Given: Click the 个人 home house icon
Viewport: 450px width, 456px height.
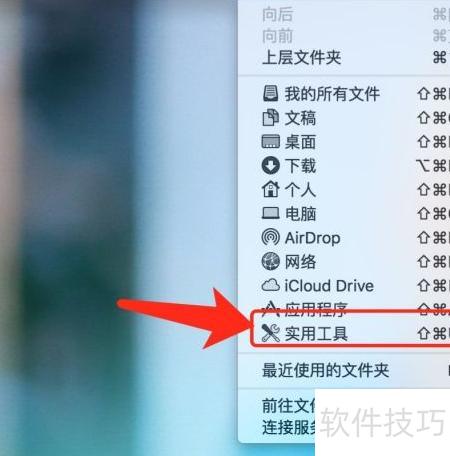Looking at the screenshot, I should click(x=270, y=189).
